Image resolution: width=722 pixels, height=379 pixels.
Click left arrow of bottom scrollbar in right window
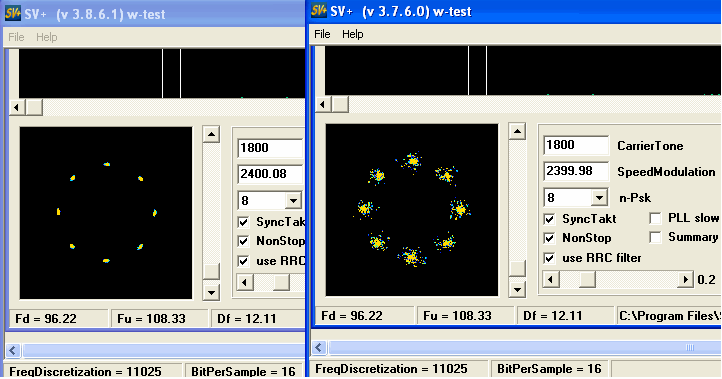click(x=319, y=347)
